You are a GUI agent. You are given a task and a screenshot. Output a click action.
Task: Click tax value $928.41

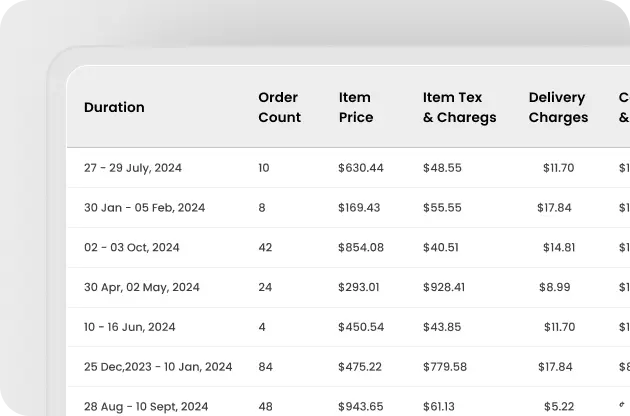pos(444,287)
